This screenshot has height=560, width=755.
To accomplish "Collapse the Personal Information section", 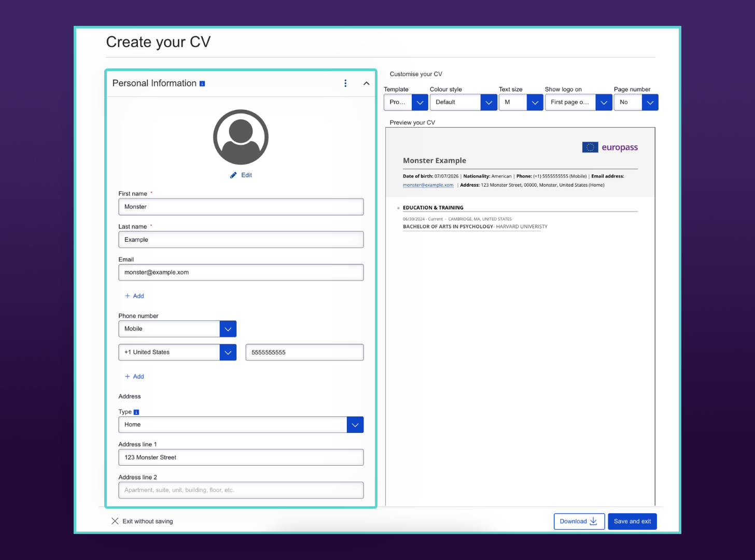I will (x=367, y=83).
